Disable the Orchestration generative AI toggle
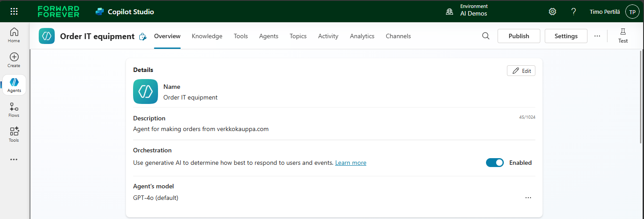Image resolution: width=644 pixels, height=219 pixels. [x=494, y=163]
